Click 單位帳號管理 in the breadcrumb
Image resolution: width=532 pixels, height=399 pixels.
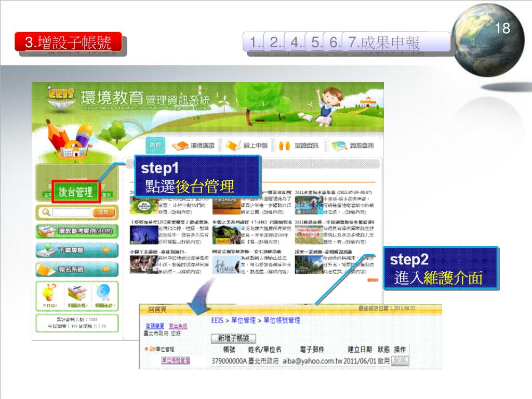[x=282, y=320]
